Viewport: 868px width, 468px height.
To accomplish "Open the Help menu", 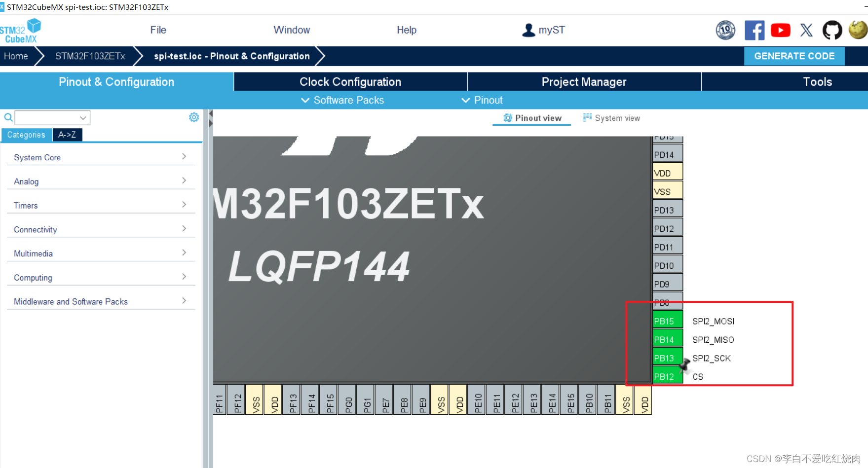I will point(407,30).
